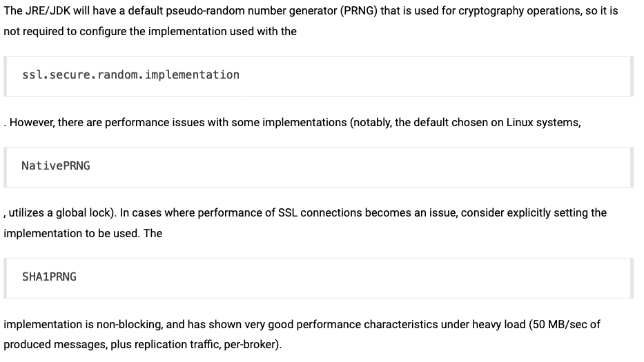Click the SHA1PRNG code text
644x362 pixels.
(49, 276)
